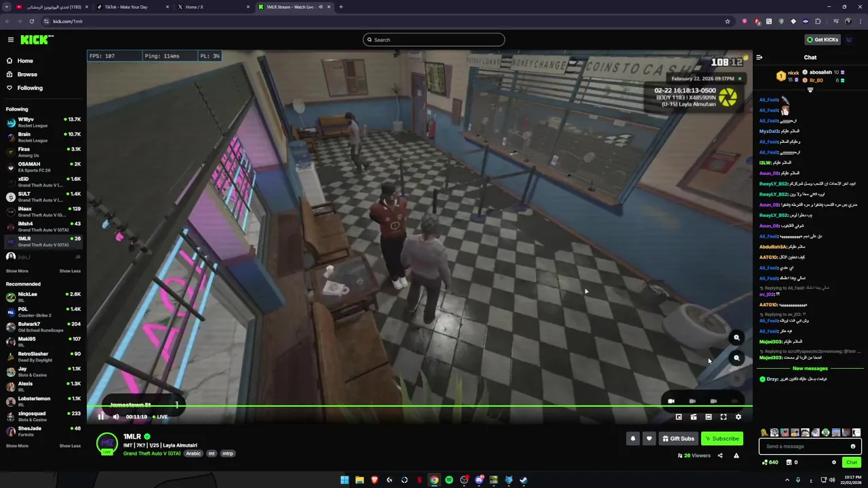Expand the pinned gifters dropdown arrow
868x488 pixels.
point(810,89)
